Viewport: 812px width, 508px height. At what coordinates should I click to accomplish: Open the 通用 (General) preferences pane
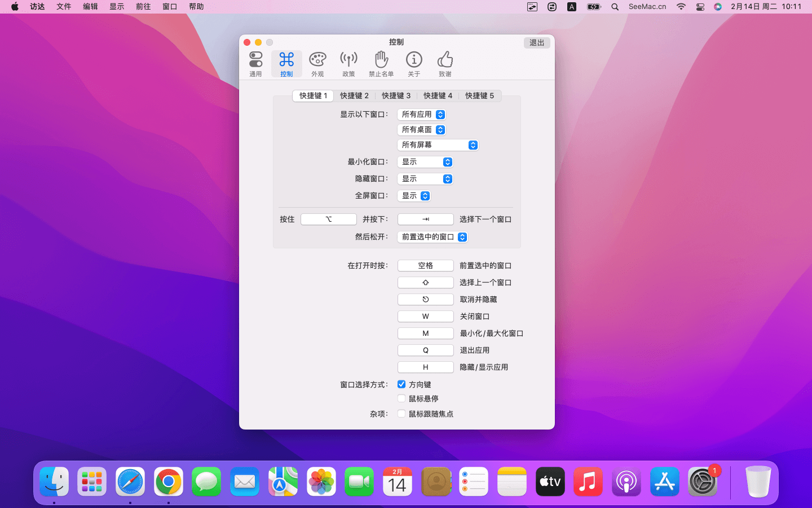tap(255, 63)
